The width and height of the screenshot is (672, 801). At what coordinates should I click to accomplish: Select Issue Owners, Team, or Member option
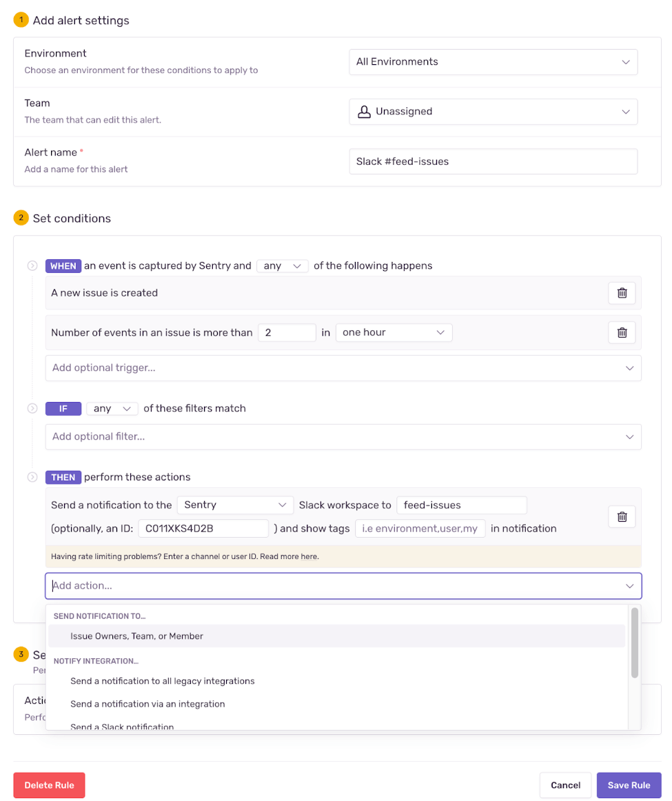(x=136, y=636)
